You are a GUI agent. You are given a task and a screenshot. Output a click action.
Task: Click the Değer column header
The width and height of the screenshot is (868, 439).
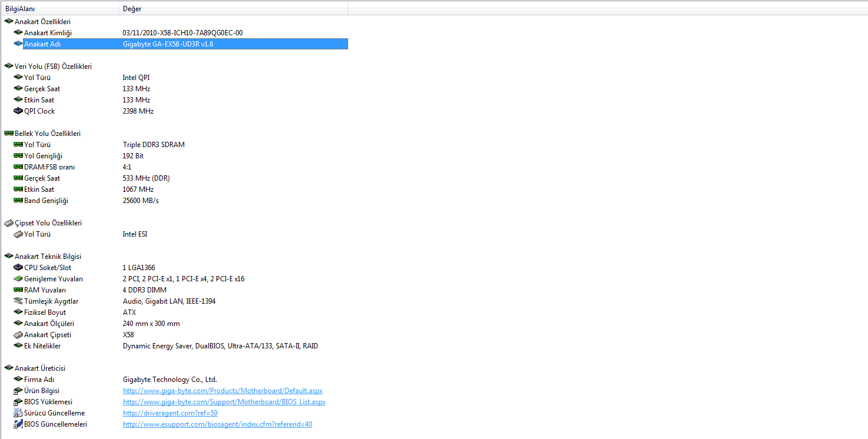[x=233, y=9]
